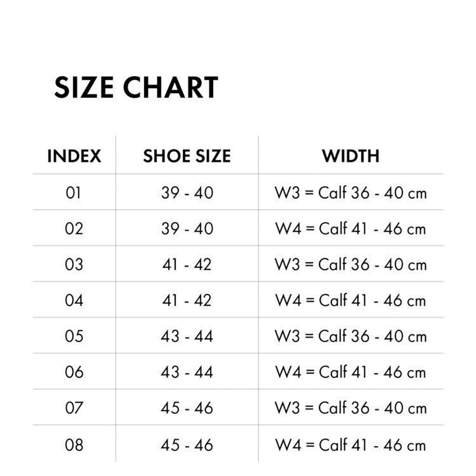
Task: Click W3 calf width in row 01
Action: click(x=351, y=193)
